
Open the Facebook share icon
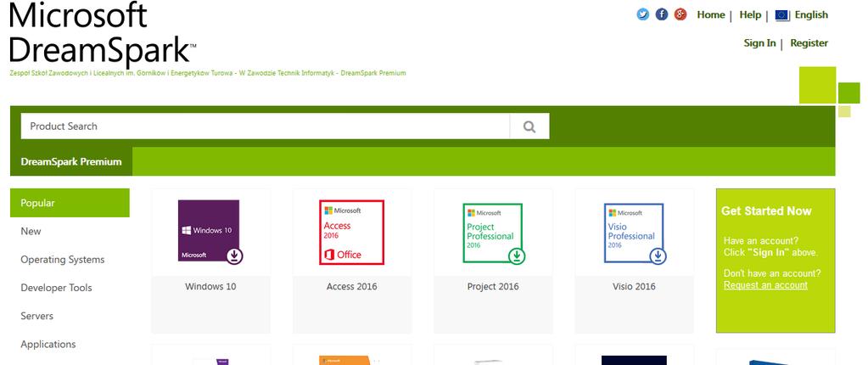tap(662, 14)
